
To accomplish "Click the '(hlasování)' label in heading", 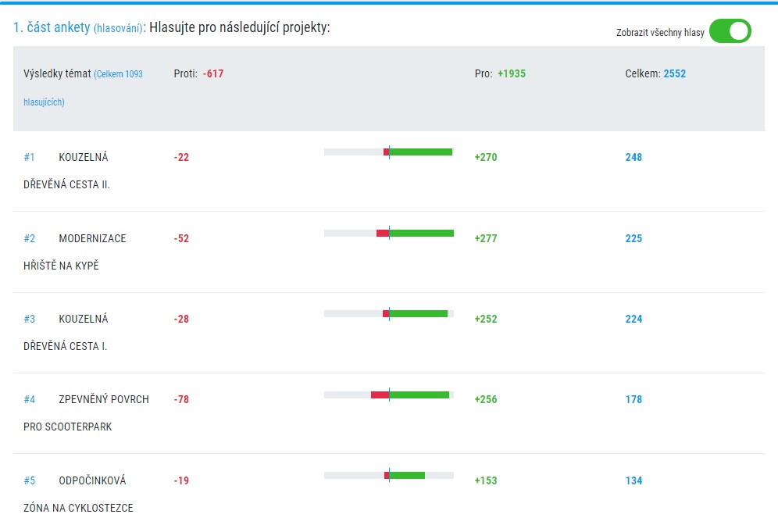I will [x=119, y=28].
